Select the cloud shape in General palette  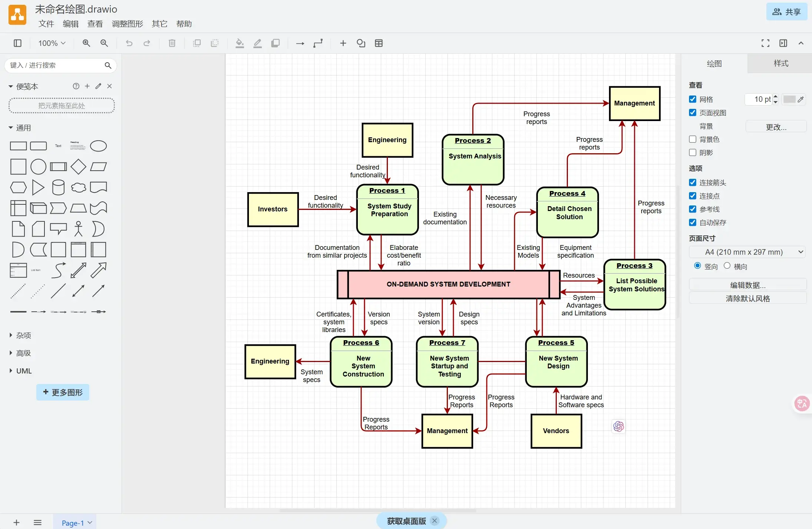tap(78, 187)
